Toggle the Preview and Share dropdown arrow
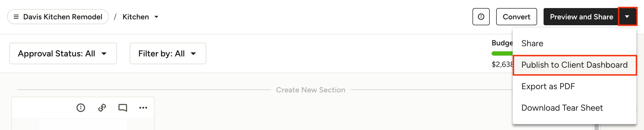Screen dimensions: 644x130 tap(627, 17)
